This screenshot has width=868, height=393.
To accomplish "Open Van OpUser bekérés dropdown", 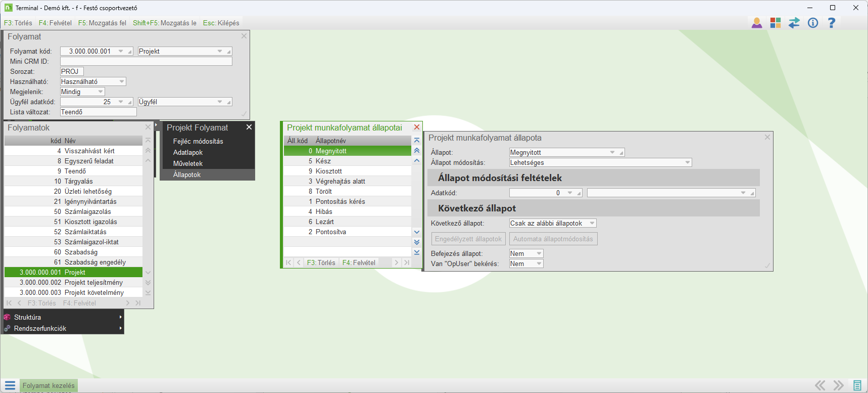I will point(539,264).
